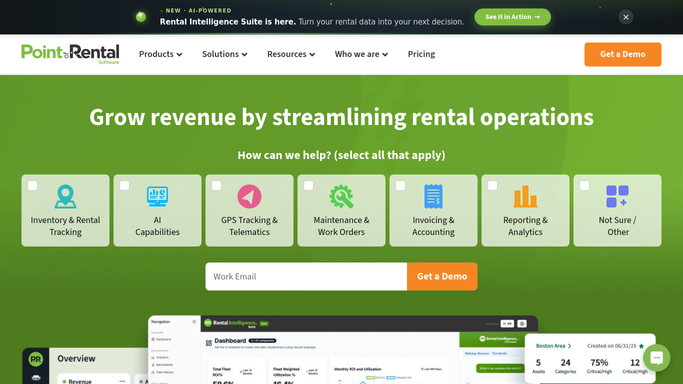Click the "Maintenance & Work Orders" label
Image resolution: width=683 pixels, height=384 pixels.
click(x=341, y=226)
